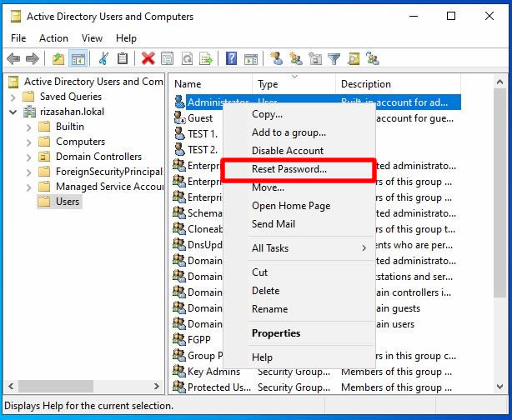The height and width of the screenshot is (420, 512).
Task: Expand the Saved Queries node
Action: coord(13,97)
